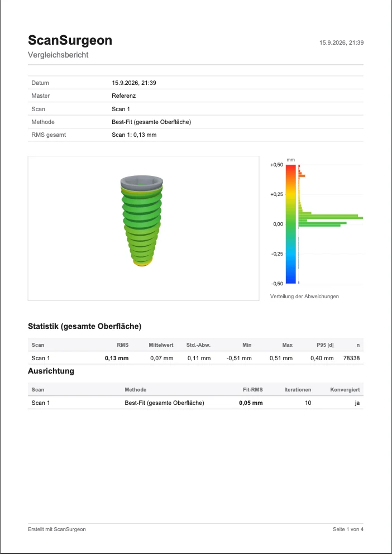
Task: Click the ScanSurgeon report title
Action: coord(70,41)
